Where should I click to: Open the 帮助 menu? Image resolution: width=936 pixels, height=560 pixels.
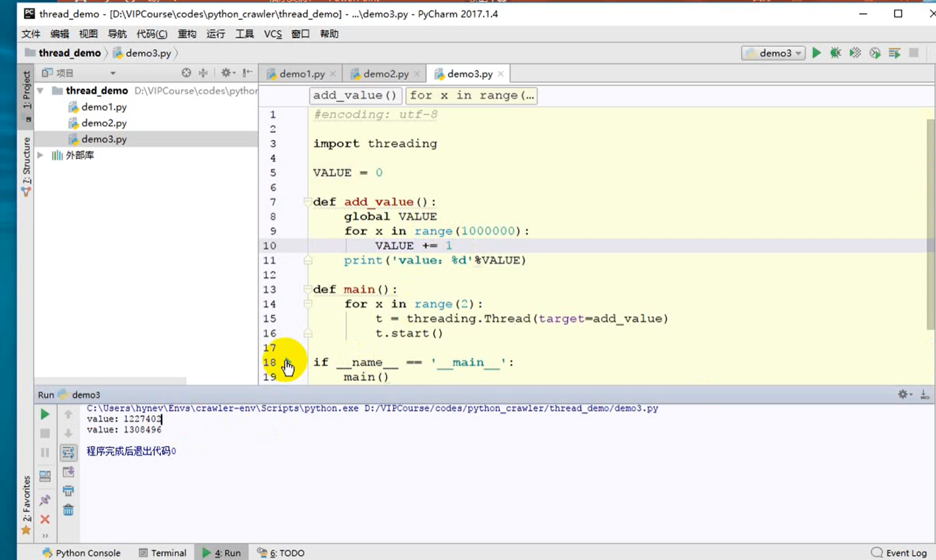pos(329,34)
